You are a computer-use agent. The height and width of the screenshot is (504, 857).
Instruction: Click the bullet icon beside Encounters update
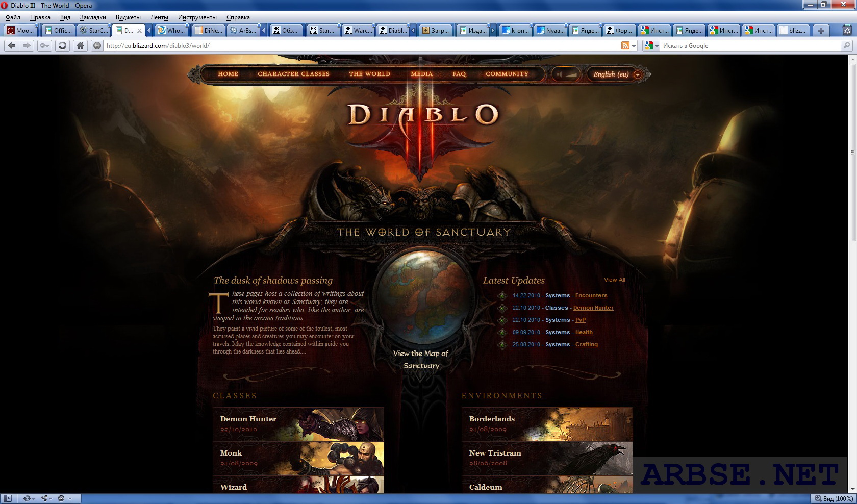(502, 296)
